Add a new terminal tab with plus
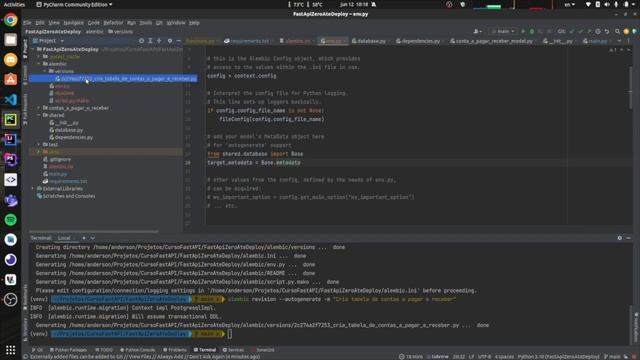 coord(84,238)
